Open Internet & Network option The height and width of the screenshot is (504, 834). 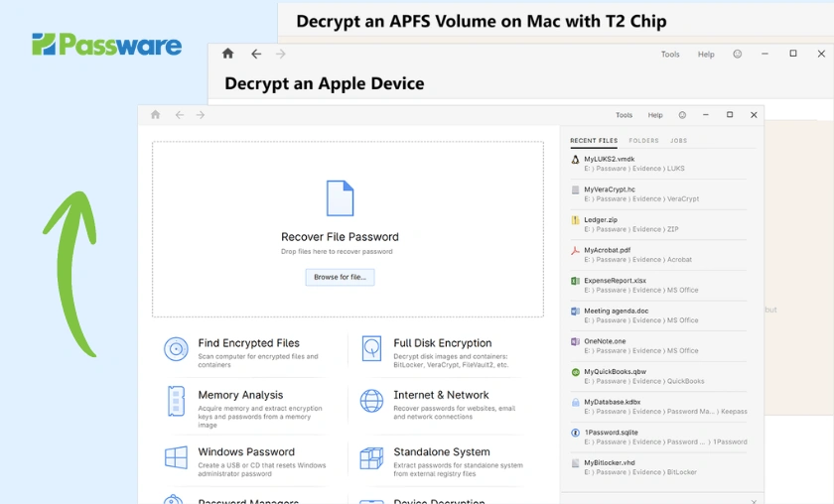[441, 395]
